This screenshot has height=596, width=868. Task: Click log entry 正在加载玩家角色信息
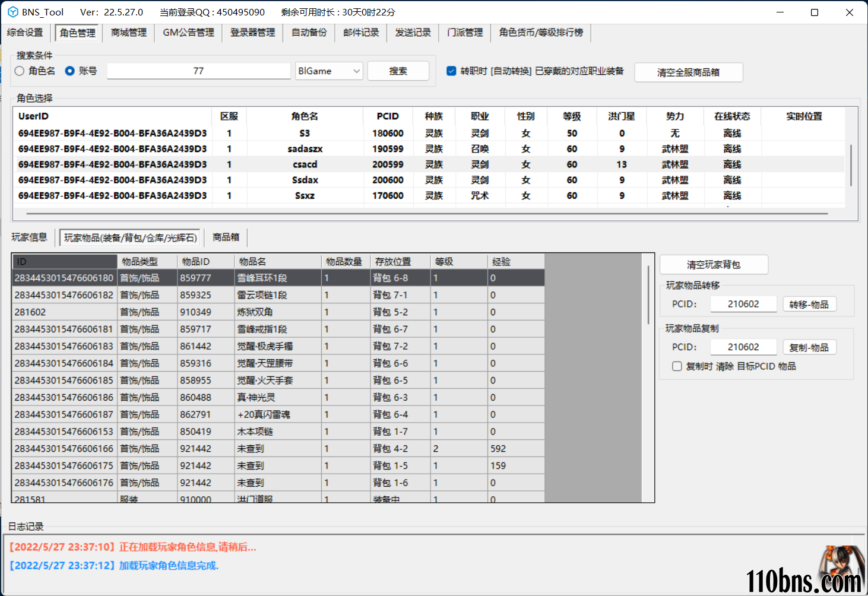coord(133,547)
